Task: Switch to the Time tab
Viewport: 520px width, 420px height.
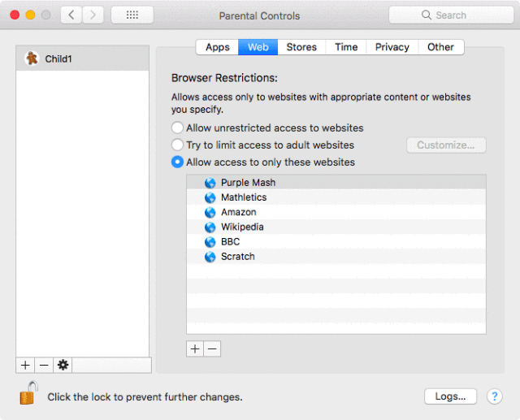Action: point(346,47)
